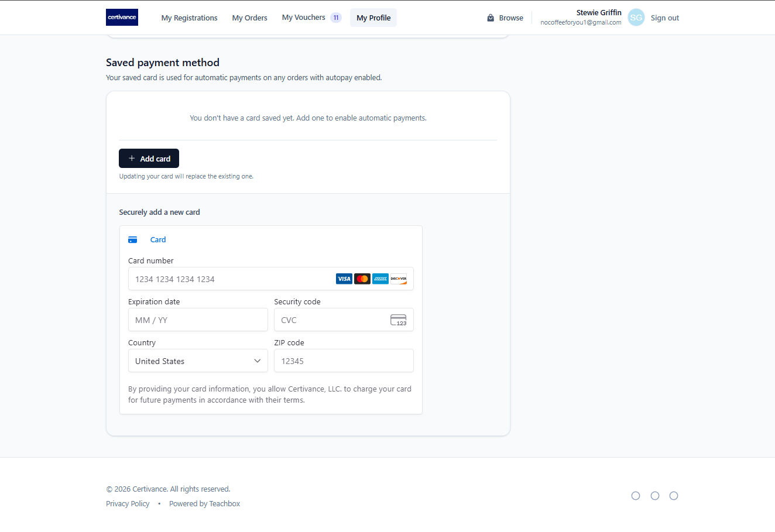Click the Add card button
Image resolution: width=775 pixels, height=532 pixels.
click(x=149, y=159)
